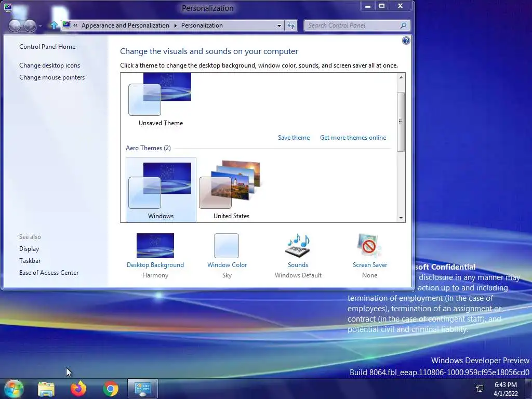Open Desktop Background Harmony settings icon
The width and height of the screenshot is (532, 399).
(155, 246)
